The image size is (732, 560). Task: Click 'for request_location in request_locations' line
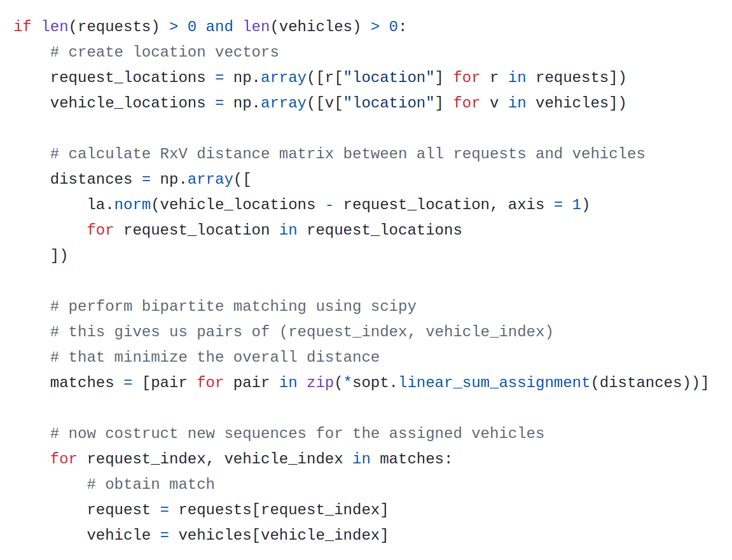[x=274, y=229]
